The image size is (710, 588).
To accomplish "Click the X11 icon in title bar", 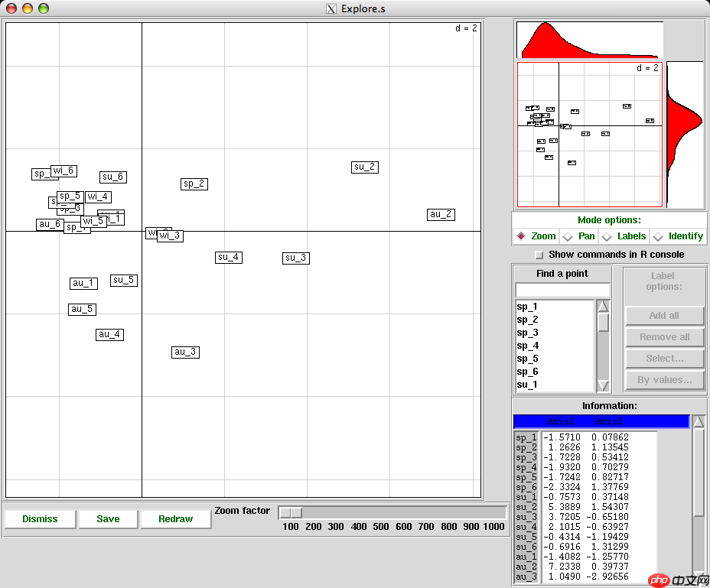I will tap(331, 8).
